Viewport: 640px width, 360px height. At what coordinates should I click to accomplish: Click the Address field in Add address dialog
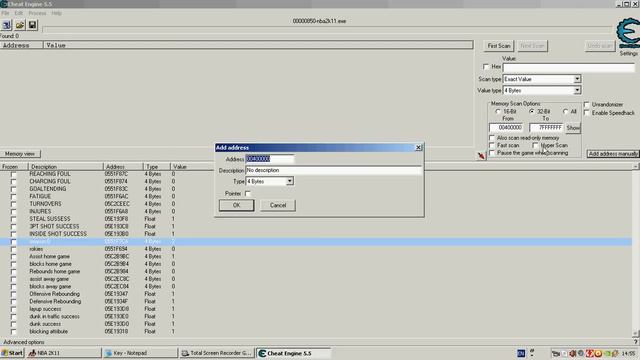point(269,159)
